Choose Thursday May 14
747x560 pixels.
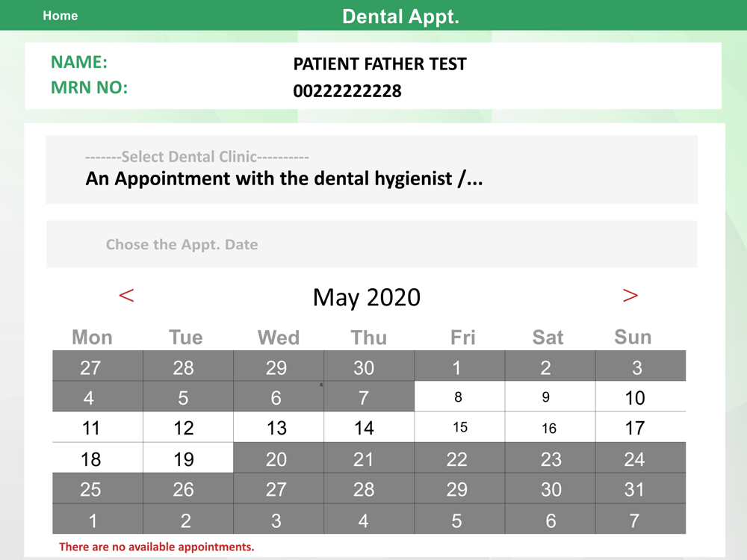[364, 428]
